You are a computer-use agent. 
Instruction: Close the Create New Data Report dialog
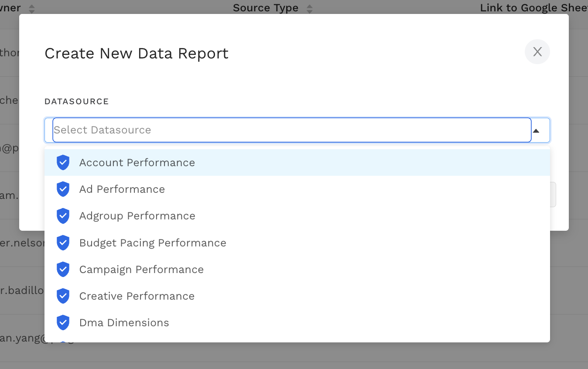(x=537, y=52)
